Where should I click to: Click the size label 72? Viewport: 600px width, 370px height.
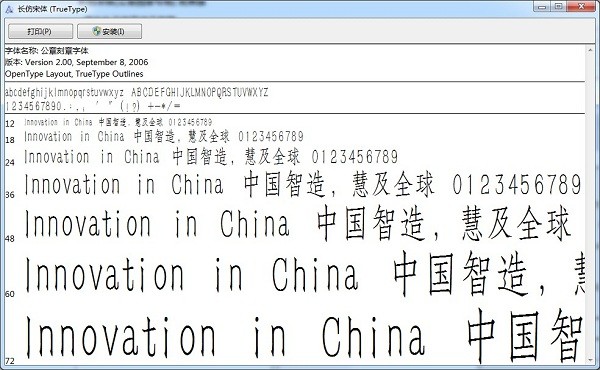pyautogui.click(x=10, y=361)
